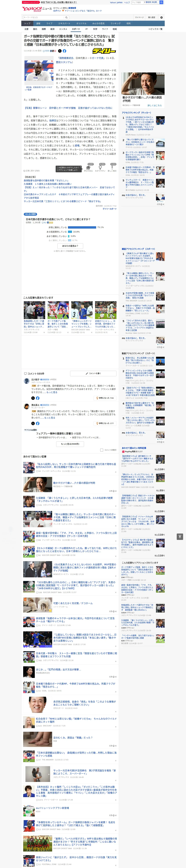The height and width of the screenshot is (868, 186).
Task: Expand 清水英斗's comment with もっと見る
Action: 50,418
